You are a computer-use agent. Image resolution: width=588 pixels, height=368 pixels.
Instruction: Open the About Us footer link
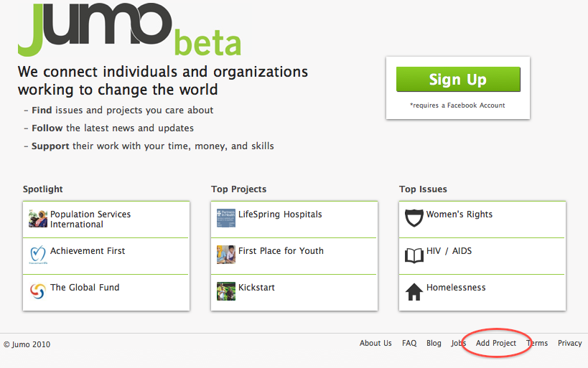[375, 344]
